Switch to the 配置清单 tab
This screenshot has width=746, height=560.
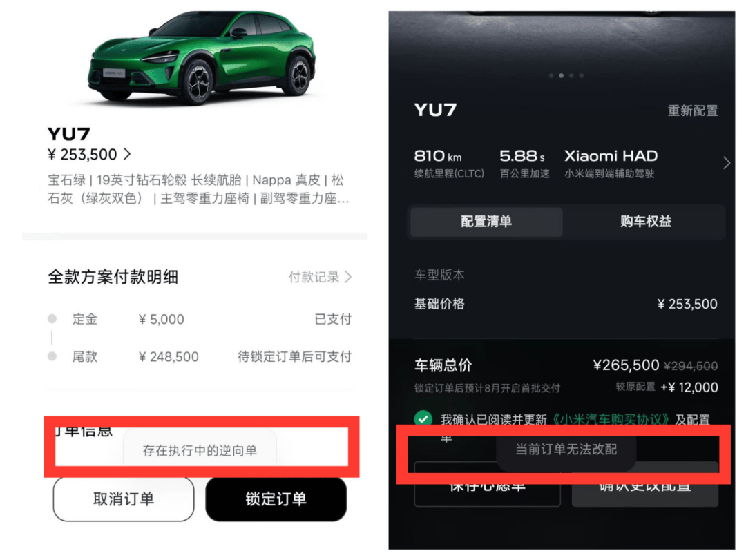coord(486,221)
